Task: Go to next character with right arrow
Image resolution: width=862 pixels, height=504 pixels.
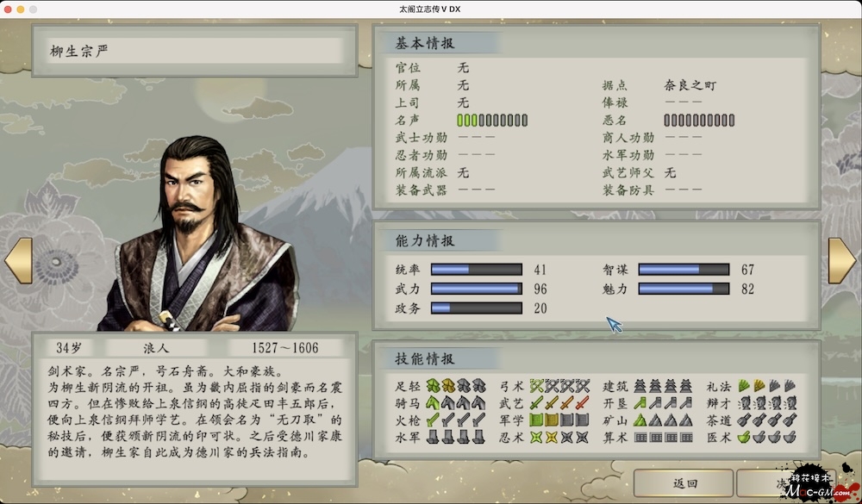Action: click(x=842, y=260)
